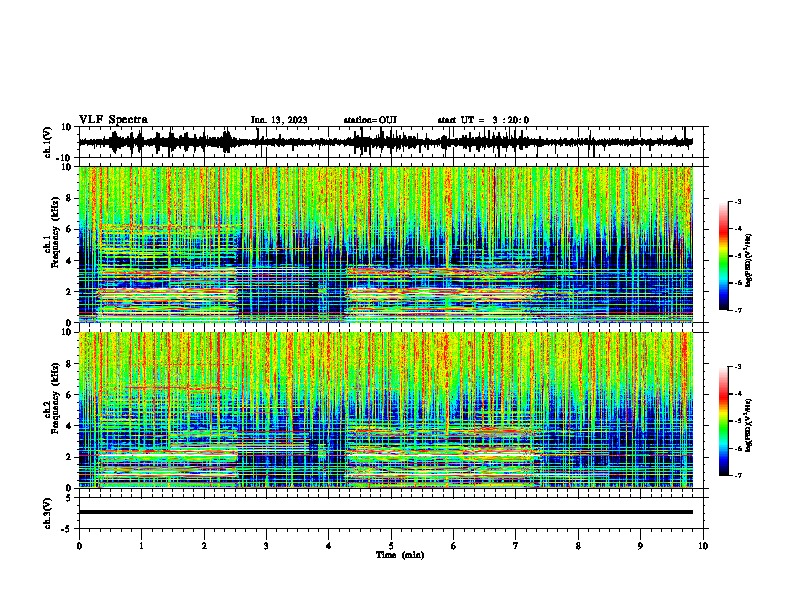Click time axis tick label '0'
792x612 pixels.
[79, 546]
